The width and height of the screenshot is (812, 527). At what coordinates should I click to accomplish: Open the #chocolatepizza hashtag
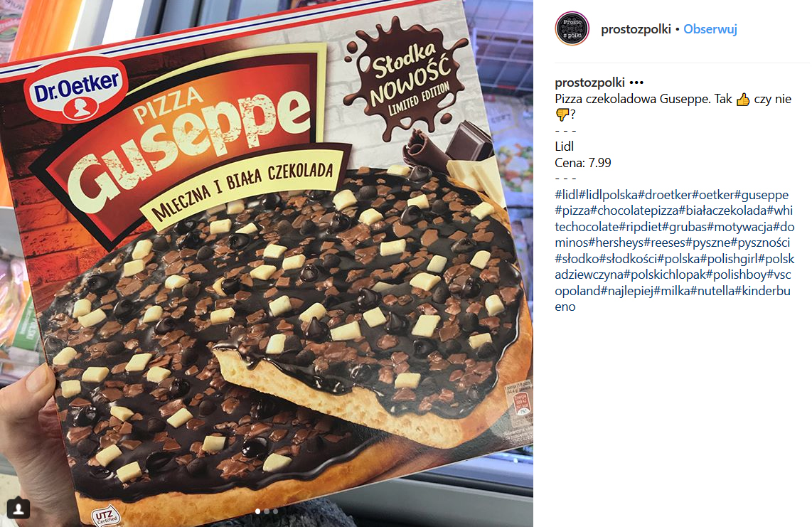[x=634, y=211]
